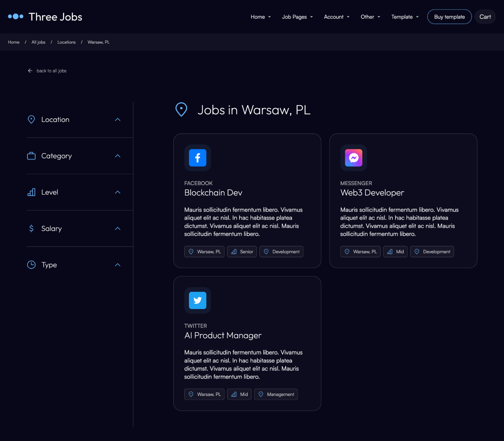This screenshot has height=441, width=504.
Task: Click pin icon in Blockchain Dev Warsaw tag
Action: 191,252
